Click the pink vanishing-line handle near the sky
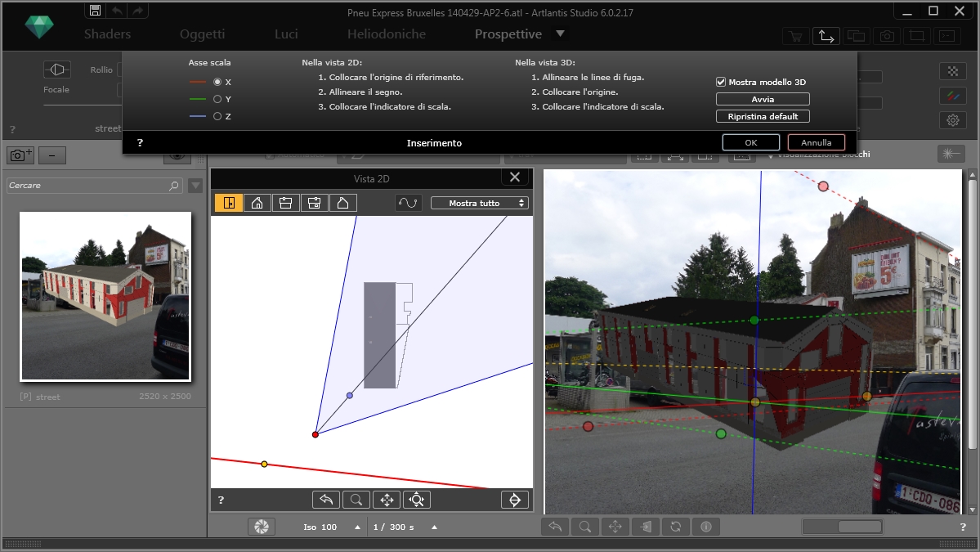 coord(823,186)
